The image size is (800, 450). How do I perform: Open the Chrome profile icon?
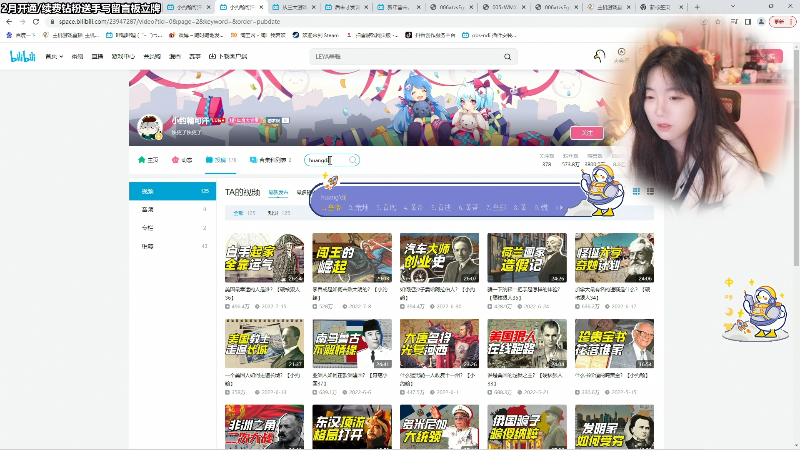(x=761, y=22)
